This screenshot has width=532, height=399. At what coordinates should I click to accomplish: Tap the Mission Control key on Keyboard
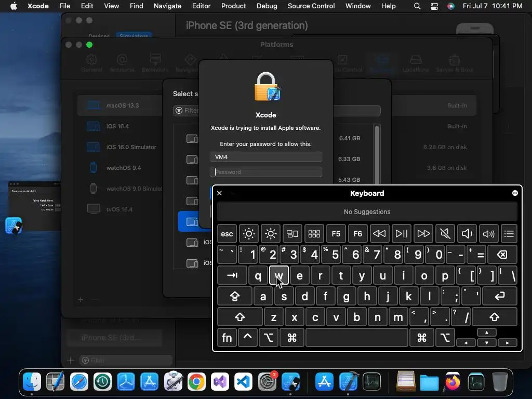point(292,234)
